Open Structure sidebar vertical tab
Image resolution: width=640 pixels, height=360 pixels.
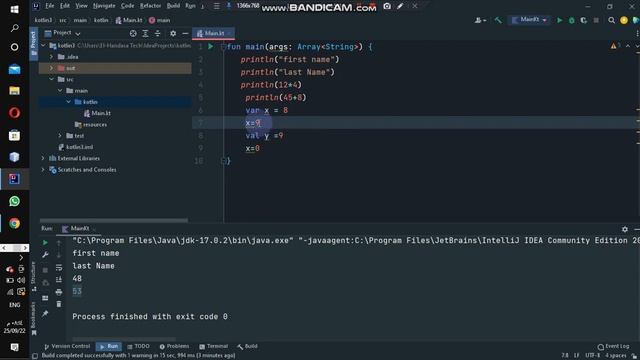(33, 276)
